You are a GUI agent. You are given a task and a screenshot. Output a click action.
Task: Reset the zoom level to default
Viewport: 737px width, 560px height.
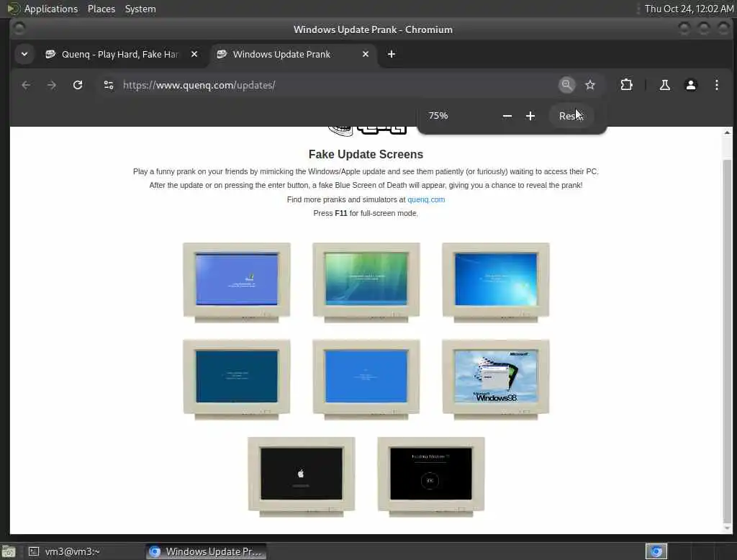[x=571, y=116]
